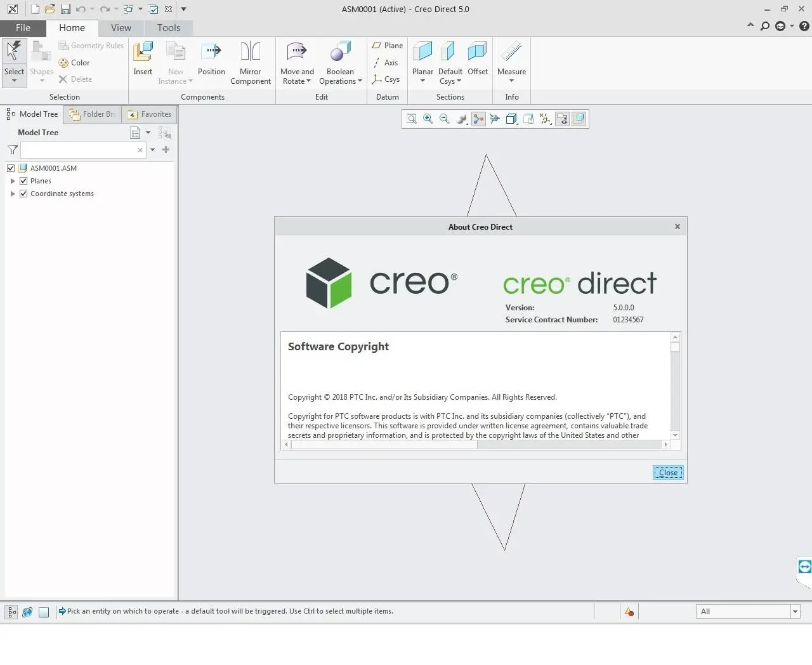
Task: Open the File menu
Action: 23,28
